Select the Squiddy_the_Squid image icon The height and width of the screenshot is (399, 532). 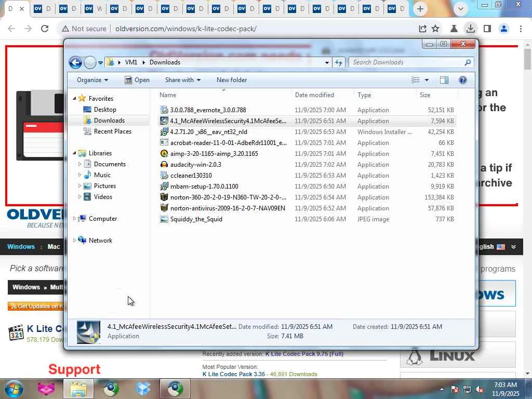click(x=164, y=219)
